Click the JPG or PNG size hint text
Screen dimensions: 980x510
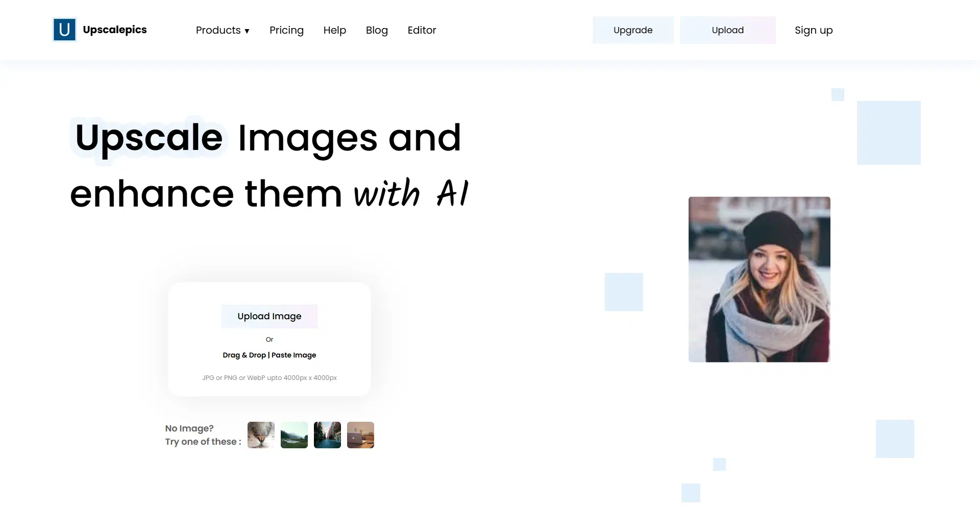[269, 378]
